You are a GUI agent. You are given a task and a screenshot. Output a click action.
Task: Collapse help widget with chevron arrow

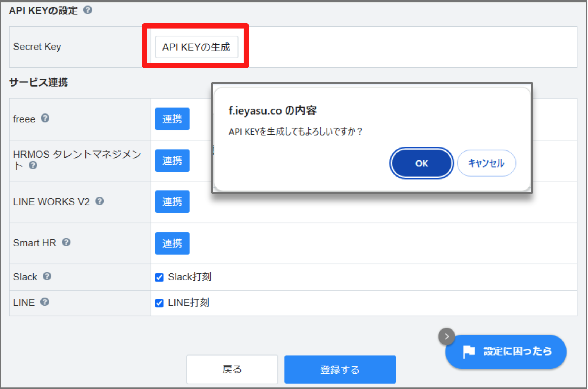click(446, 337)
